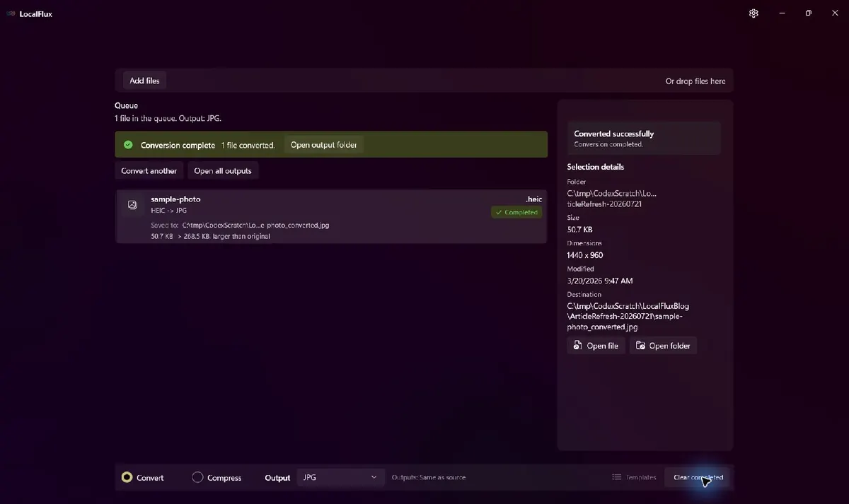Click the Templates list icon
Screen dimensions: 849x504
pos(617,478)
